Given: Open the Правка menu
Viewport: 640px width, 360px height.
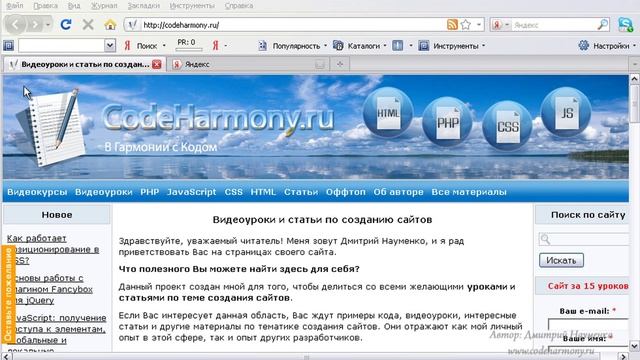Looking at the screenshot, I should pos(45,6).
